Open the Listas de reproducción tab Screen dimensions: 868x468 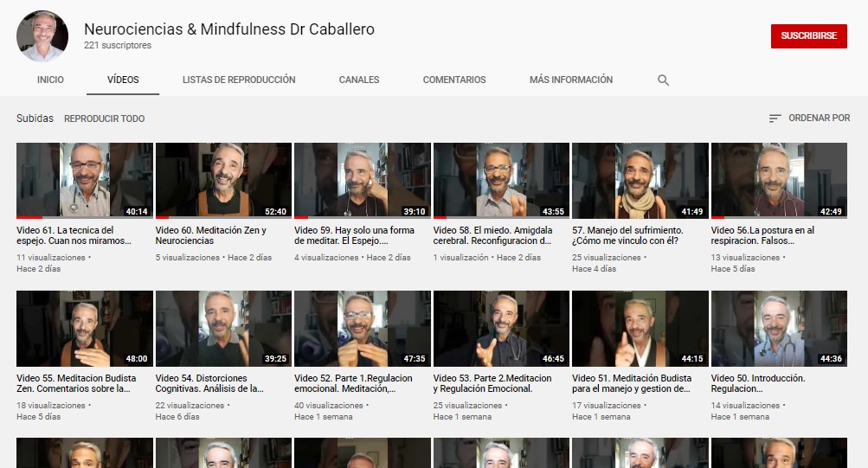point(239,80)
